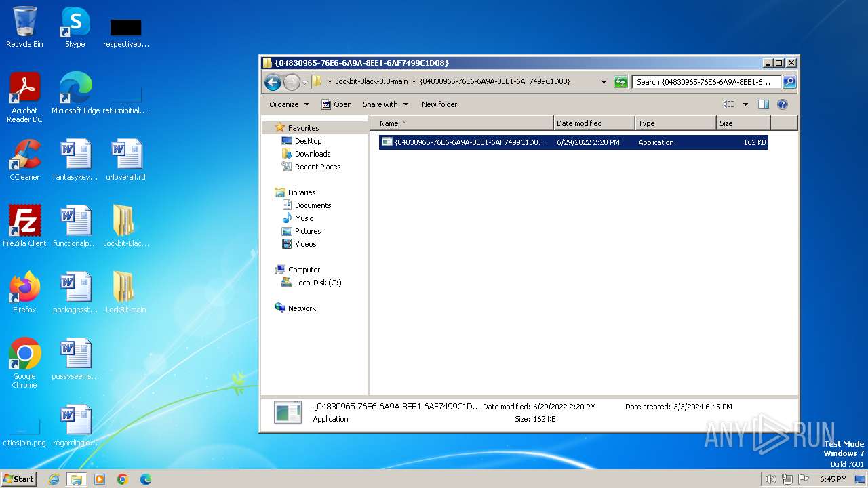Open Acrobat Reader DC shortcut
The image size is (868, 488).
[x=24, y=98]
